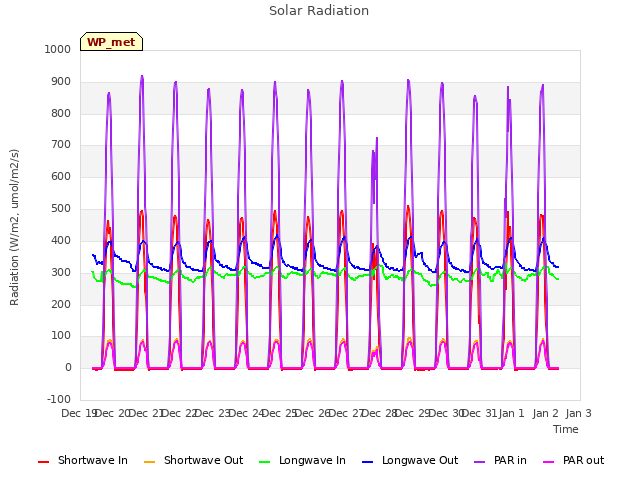
Task: Toggle PAR out legend entry
Action: (x=573, y=460)
